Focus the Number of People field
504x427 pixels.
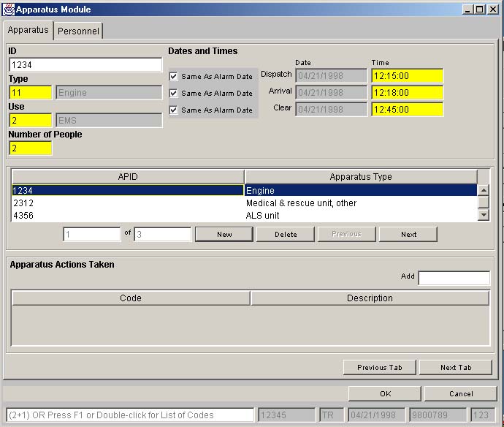[x=31, y=148]
